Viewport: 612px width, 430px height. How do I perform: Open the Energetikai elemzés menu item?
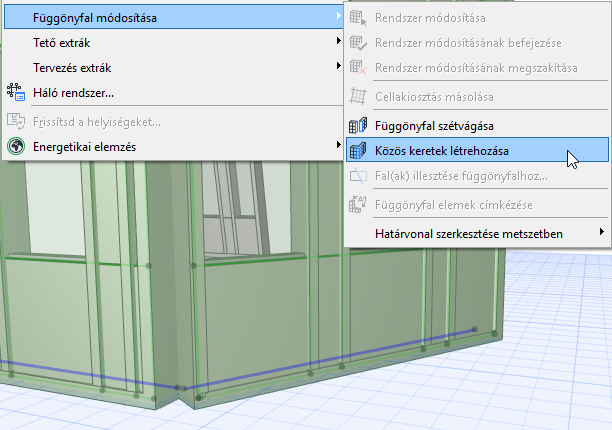(x=173, y=147)
